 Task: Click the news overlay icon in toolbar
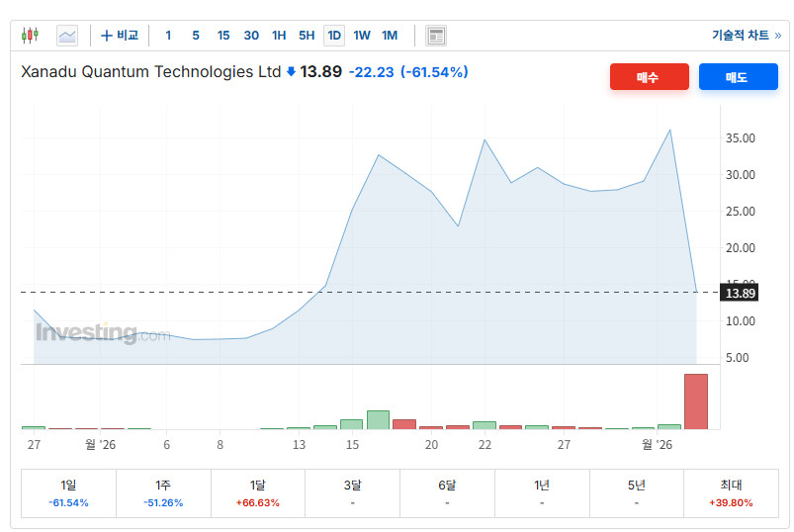(435, 36)
